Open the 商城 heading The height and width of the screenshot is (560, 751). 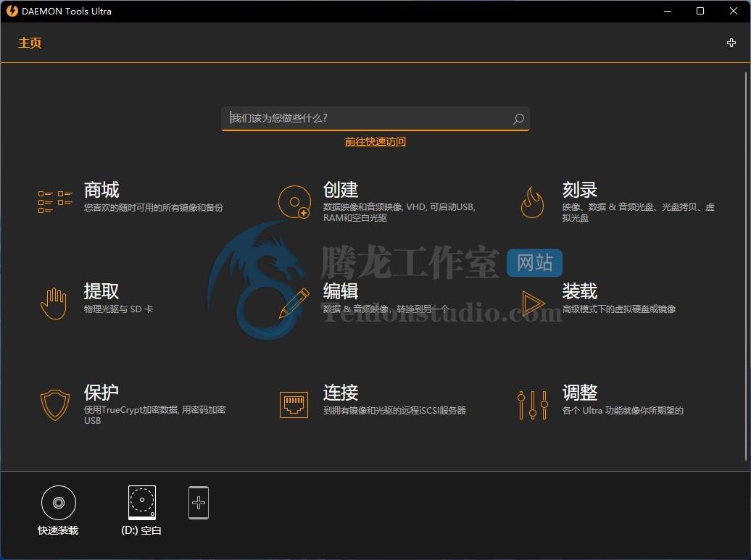click(101, 190)
